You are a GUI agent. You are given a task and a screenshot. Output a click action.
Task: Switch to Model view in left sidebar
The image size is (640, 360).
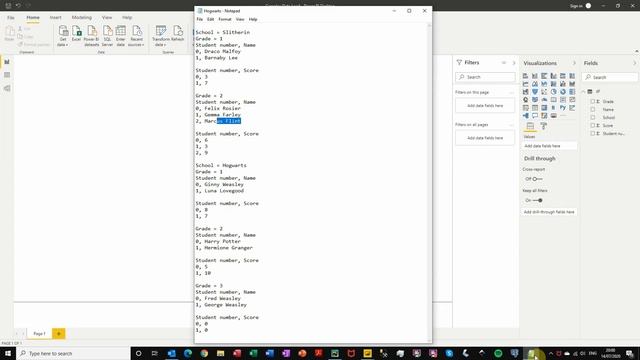(x=7, y=88)
